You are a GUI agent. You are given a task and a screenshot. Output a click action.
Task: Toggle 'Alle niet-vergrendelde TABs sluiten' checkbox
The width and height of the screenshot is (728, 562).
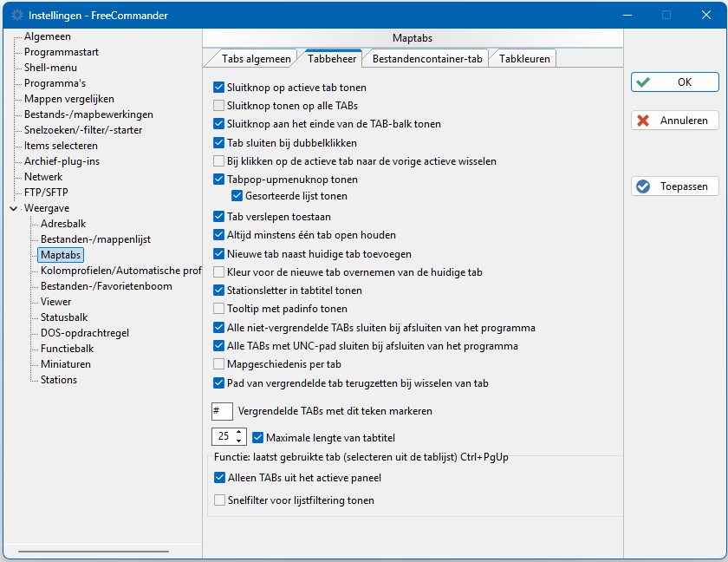pyautogui.click(x=218, y=328)
